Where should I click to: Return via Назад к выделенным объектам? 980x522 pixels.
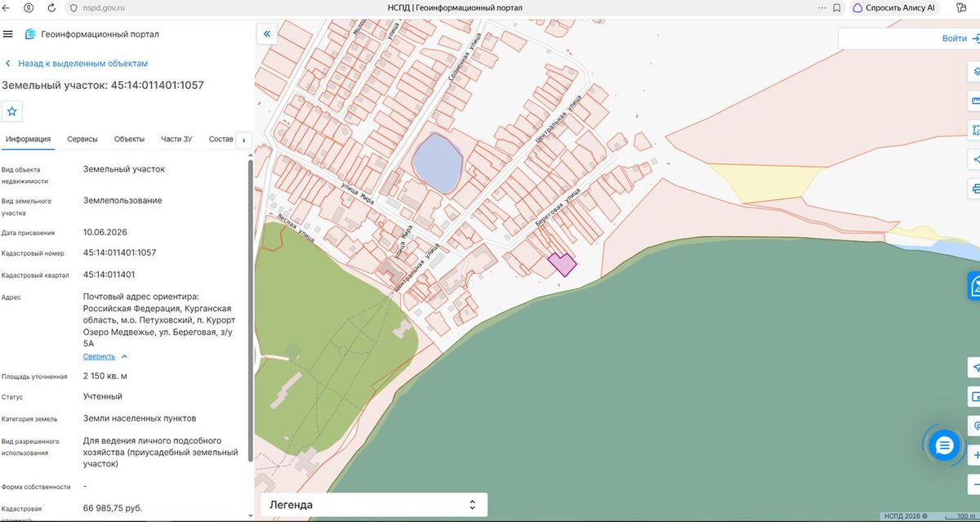[76, 63]
